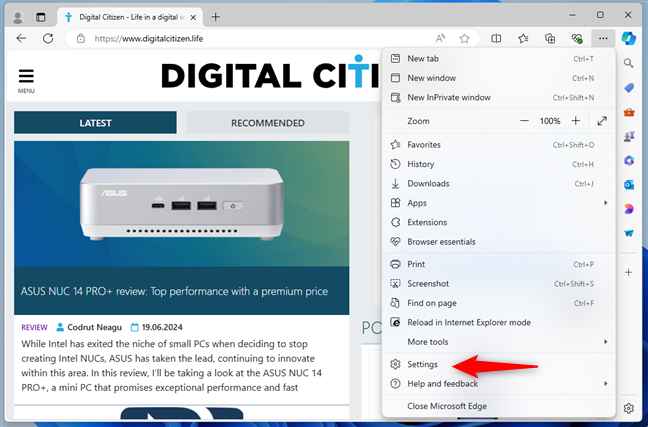Open the site hamburger MENU button
The image size is (648, 427).
[26, 81]
